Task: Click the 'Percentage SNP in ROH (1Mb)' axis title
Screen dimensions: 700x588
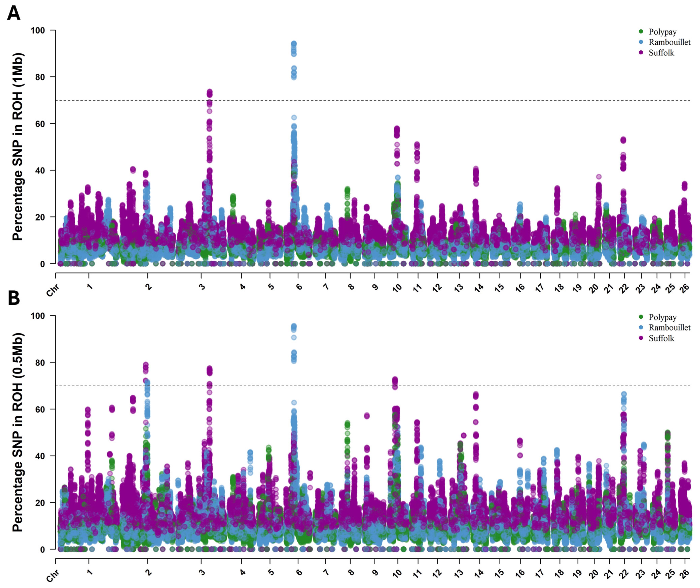Action: tap(18, 147)
